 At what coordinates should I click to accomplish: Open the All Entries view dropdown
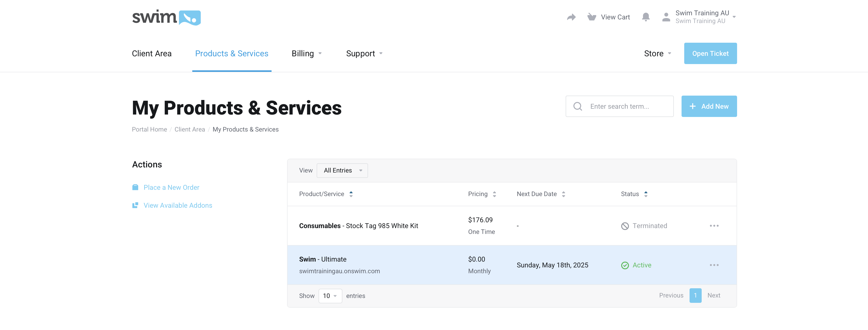342,171
